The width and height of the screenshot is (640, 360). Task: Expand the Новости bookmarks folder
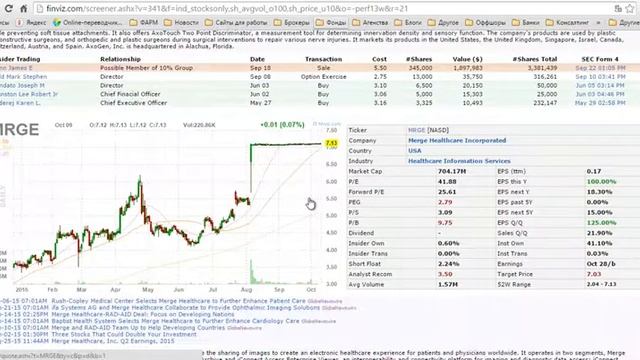tap(181, 22)
